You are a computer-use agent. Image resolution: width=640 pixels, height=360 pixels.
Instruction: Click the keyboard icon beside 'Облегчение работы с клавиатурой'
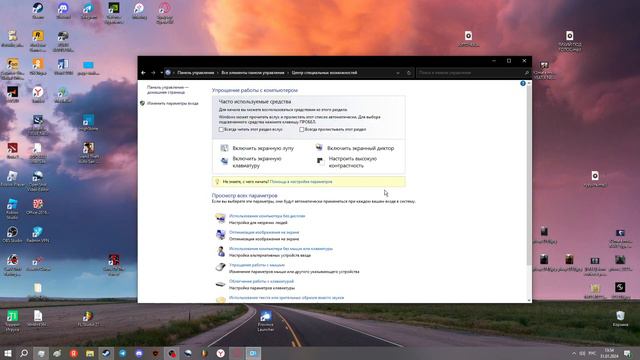(x=220, y=284)
